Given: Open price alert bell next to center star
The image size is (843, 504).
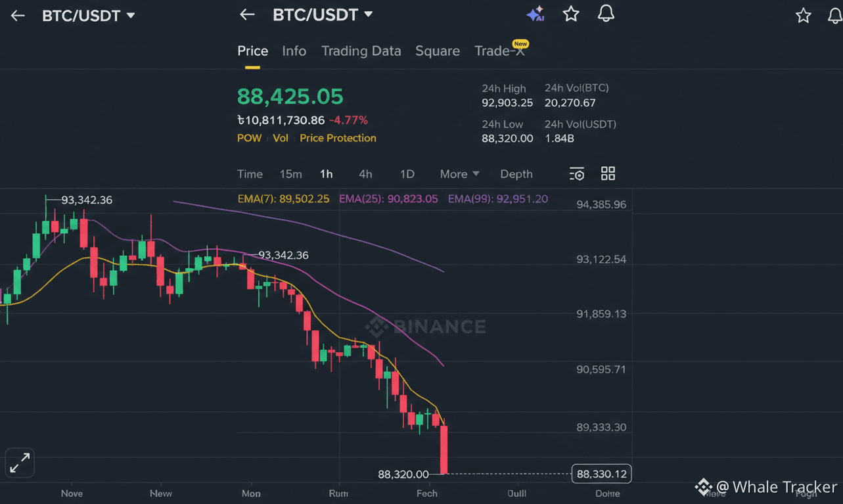Looking at the screenshot, I should (606, 14).
